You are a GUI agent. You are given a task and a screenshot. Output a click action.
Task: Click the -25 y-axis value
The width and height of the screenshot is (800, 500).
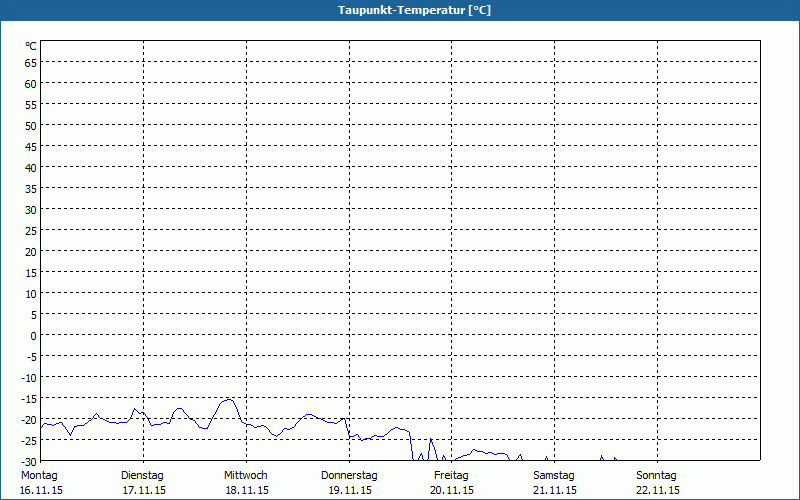coord(29,441)
